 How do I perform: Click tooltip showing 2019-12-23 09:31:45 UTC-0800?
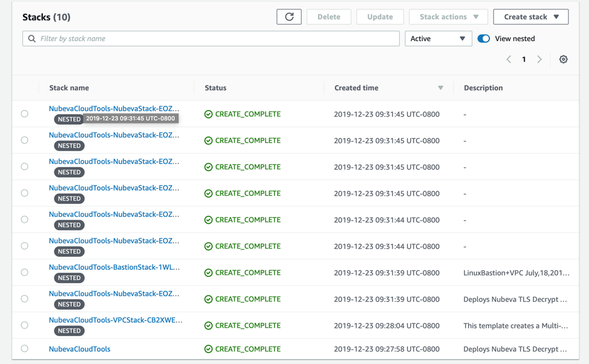pyautogui.click(x=131, y=119)
